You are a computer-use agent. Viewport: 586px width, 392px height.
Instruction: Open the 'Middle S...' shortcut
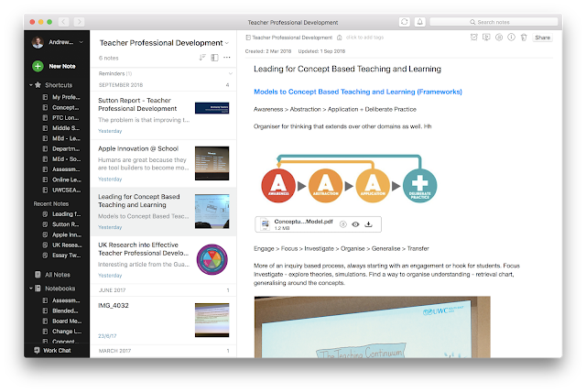[61, 128]
